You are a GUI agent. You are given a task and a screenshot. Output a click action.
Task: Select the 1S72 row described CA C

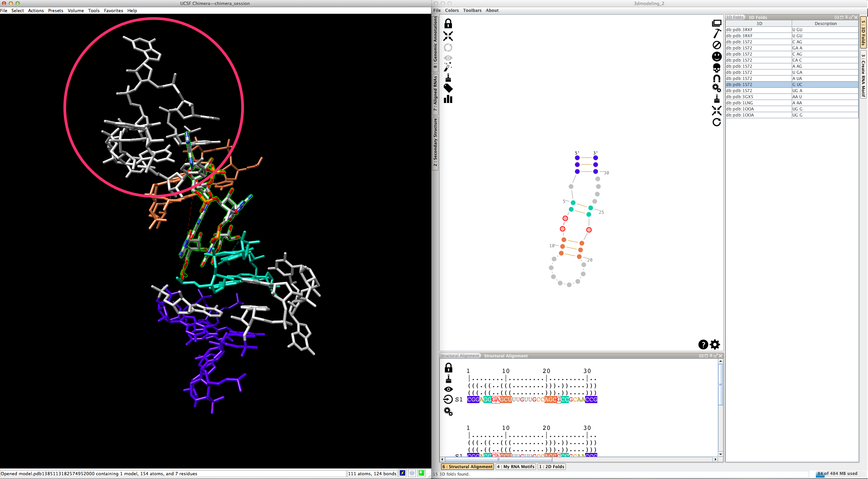pos(792,60)
